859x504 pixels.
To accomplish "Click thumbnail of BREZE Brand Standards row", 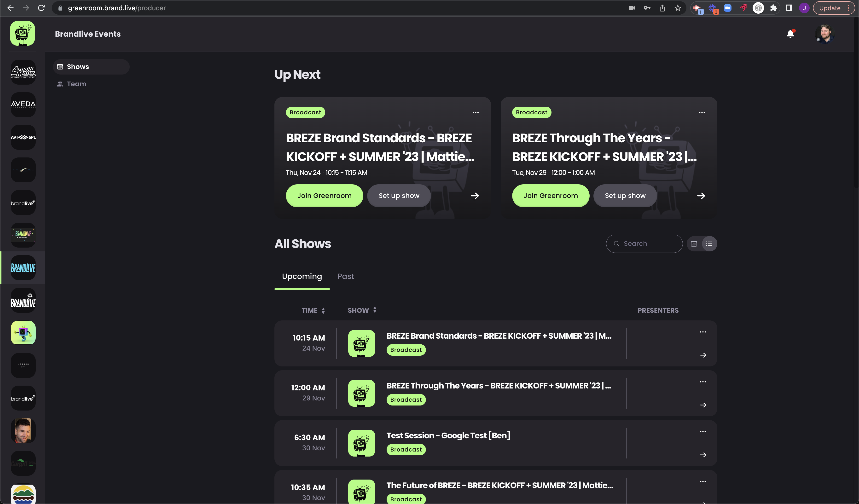I will (361, 343).
